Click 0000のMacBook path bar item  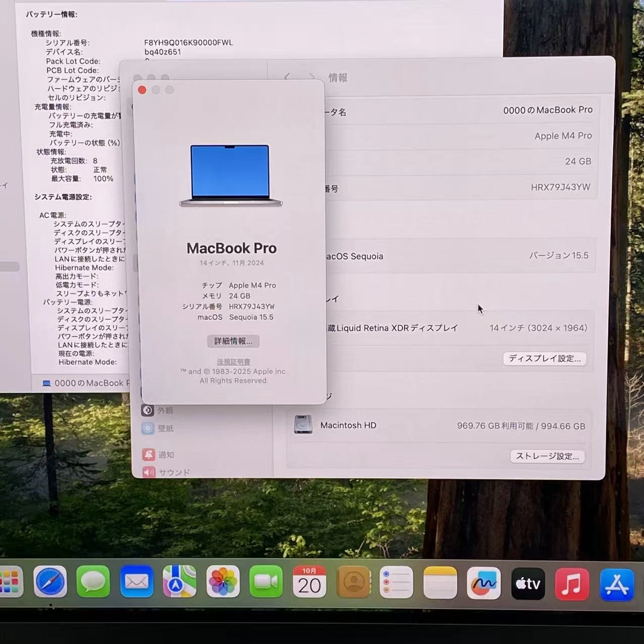coord(86,384)
